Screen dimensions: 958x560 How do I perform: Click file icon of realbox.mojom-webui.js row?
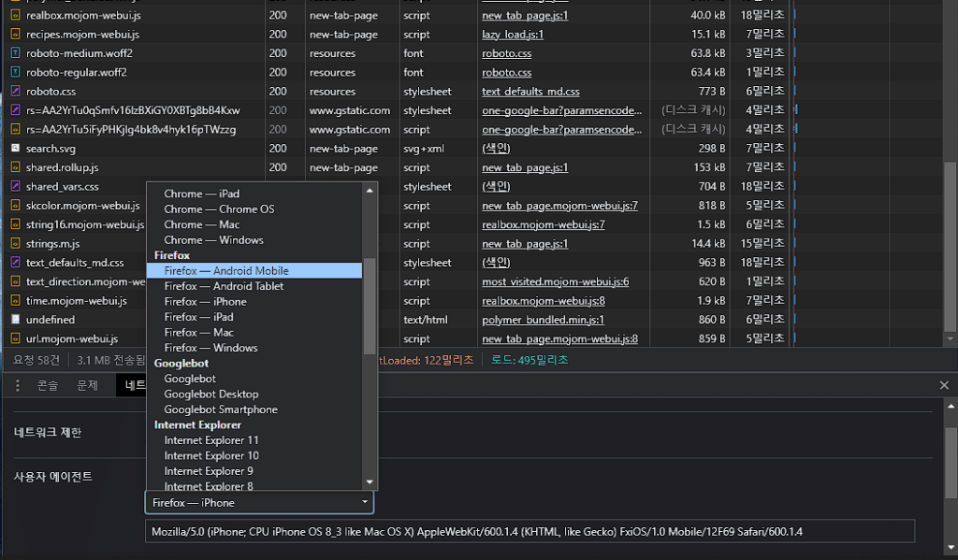(15, 15)
